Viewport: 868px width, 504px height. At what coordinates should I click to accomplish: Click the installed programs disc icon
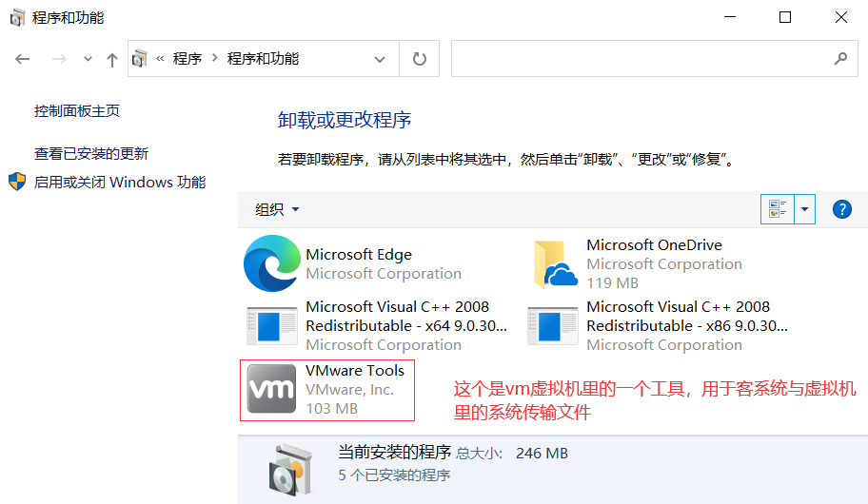point(291,471)
